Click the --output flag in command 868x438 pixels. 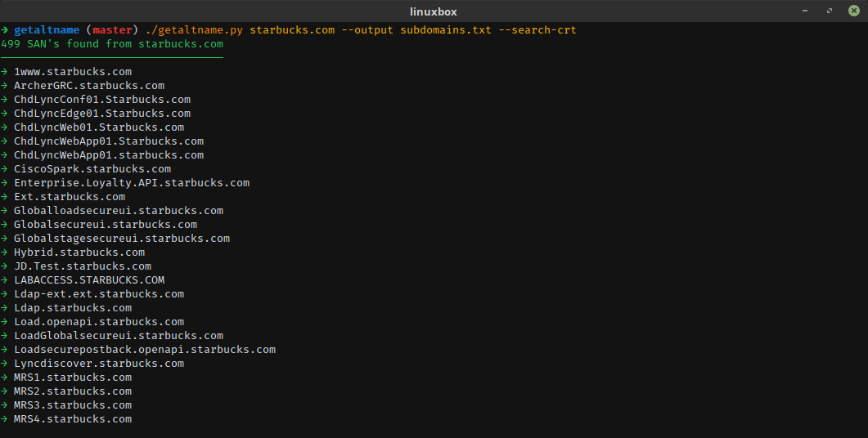click(367, 30)
